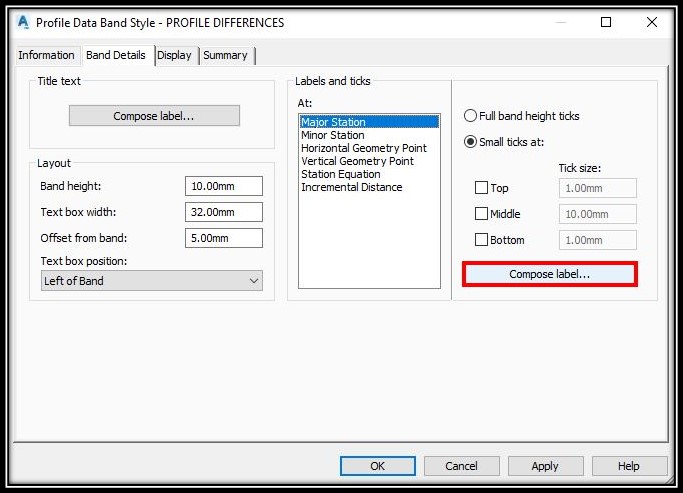Click Compose label under Labels and ticks
Viewport: 683px width, 493px height.
coord(550,274)
